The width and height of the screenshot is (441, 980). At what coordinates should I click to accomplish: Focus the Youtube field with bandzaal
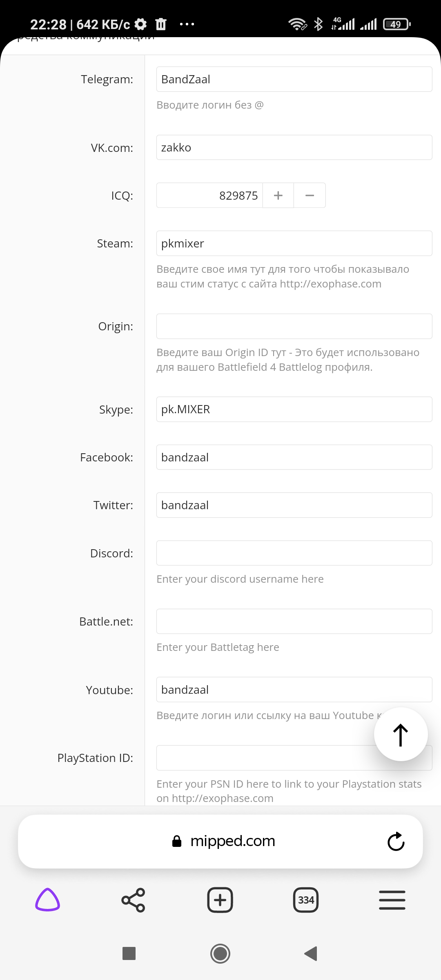click(x=294, y=690)
